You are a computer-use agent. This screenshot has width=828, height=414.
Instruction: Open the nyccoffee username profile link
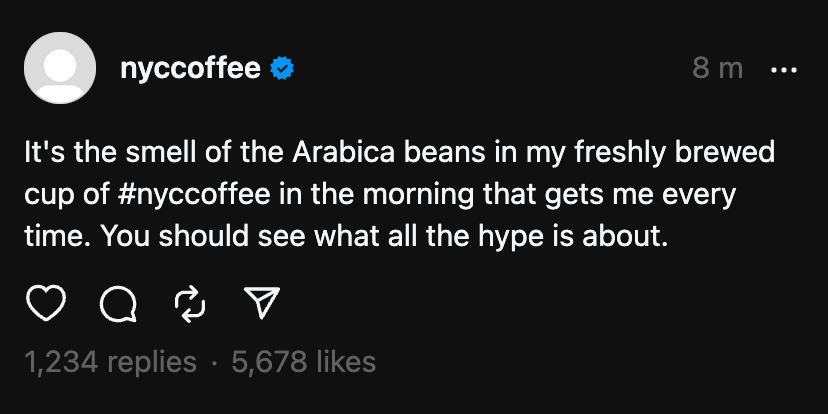[x=191, y=69]
